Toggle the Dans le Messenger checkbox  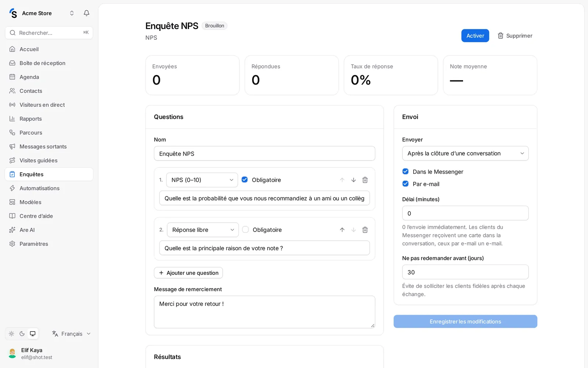(405, 171)
